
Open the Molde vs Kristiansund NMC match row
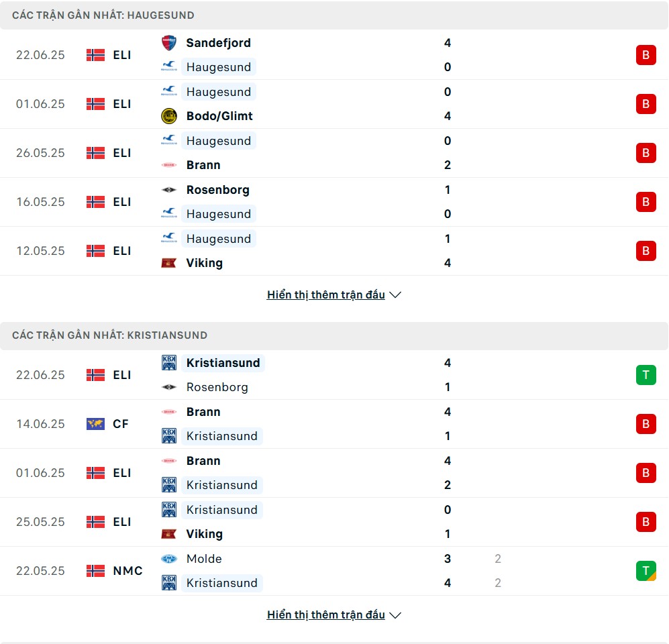tap(334, 571)
